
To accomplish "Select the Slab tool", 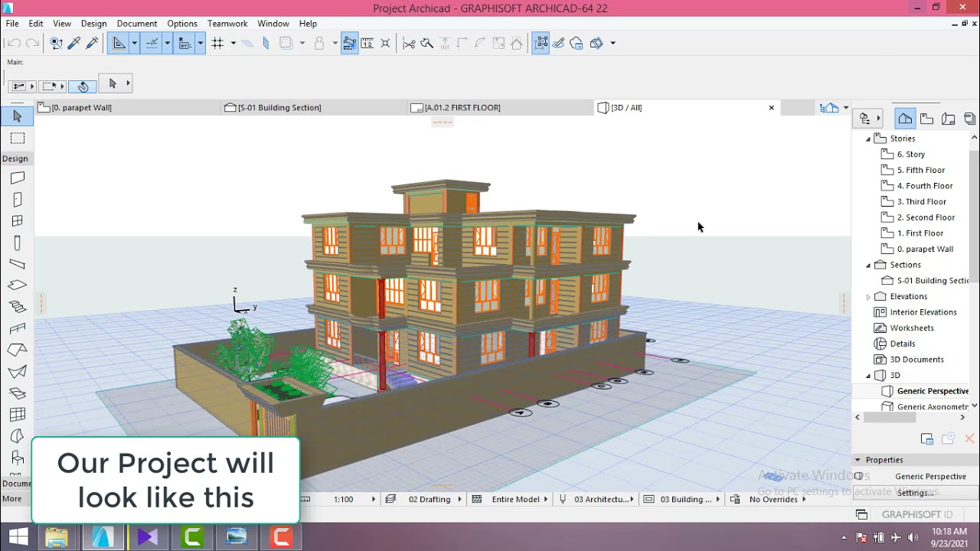I will click(17, 285).
